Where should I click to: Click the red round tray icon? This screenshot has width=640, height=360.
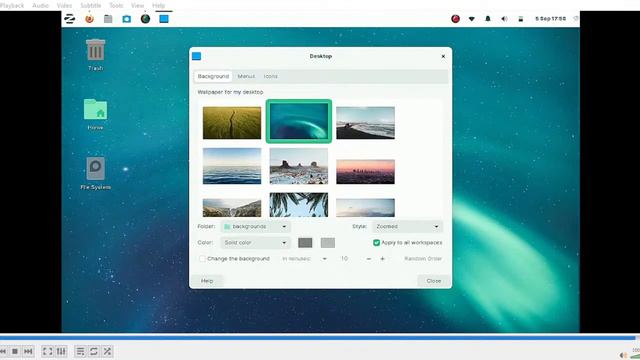tap(455, 19)
